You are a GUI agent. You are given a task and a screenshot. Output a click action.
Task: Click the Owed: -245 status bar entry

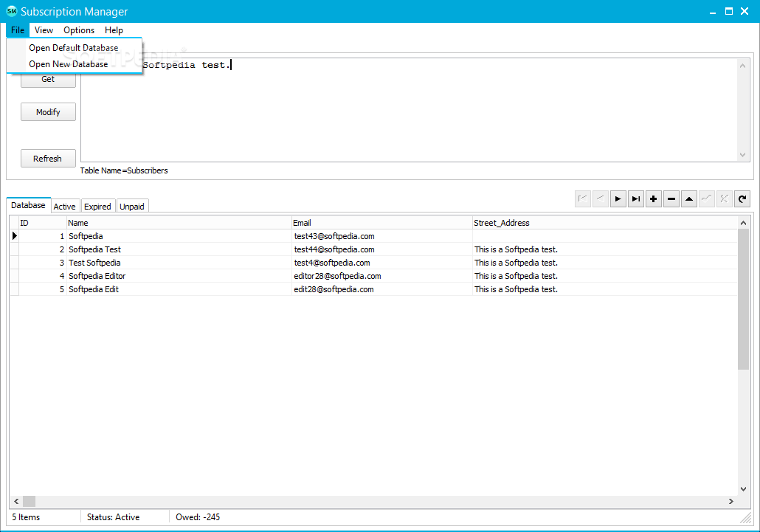click(x=198, y=517)
